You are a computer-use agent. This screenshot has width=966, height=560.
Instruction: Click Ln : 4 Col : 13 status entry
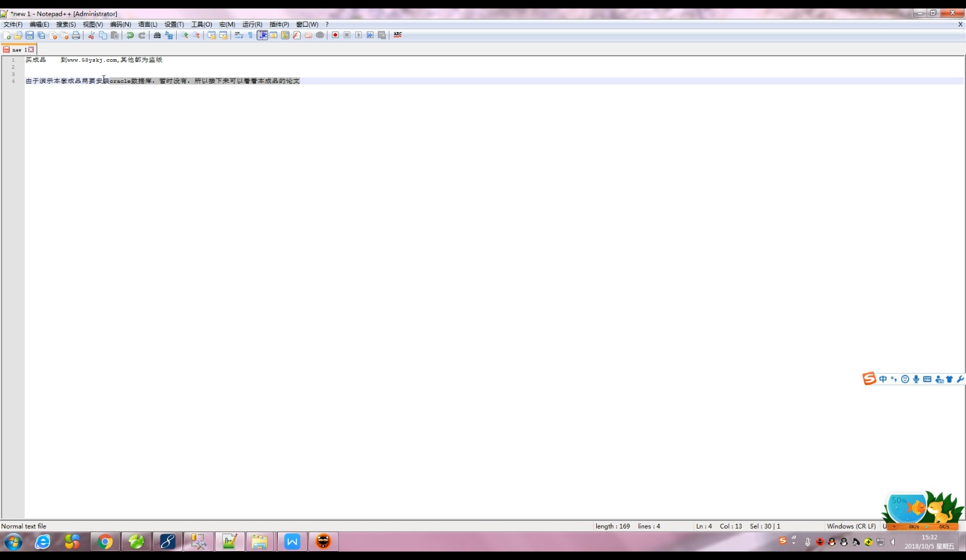[719, 526]
